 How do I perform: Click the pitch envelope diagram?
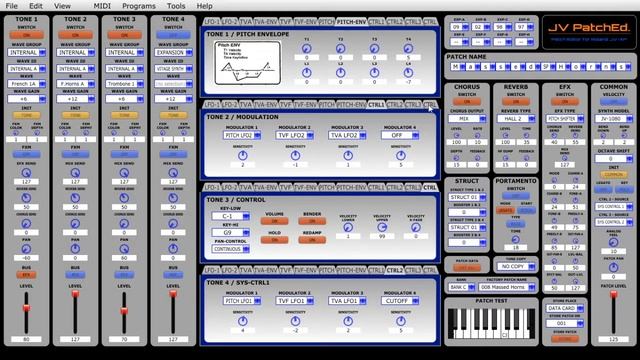(248, 63)
